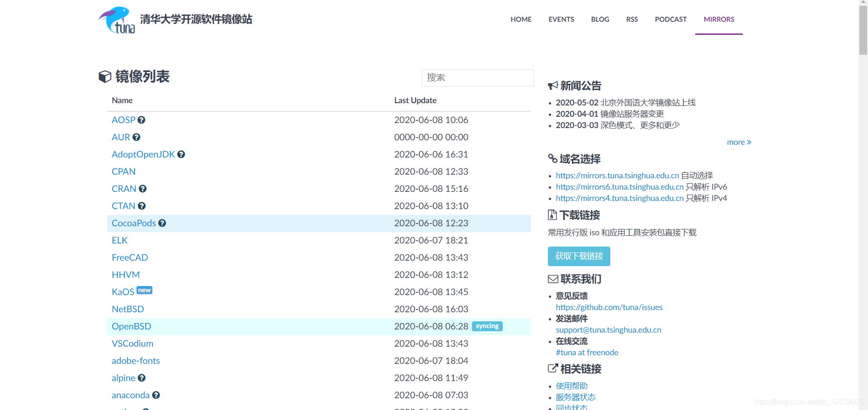Open help icon next to AdoptOpenJDK

(181, 154)
